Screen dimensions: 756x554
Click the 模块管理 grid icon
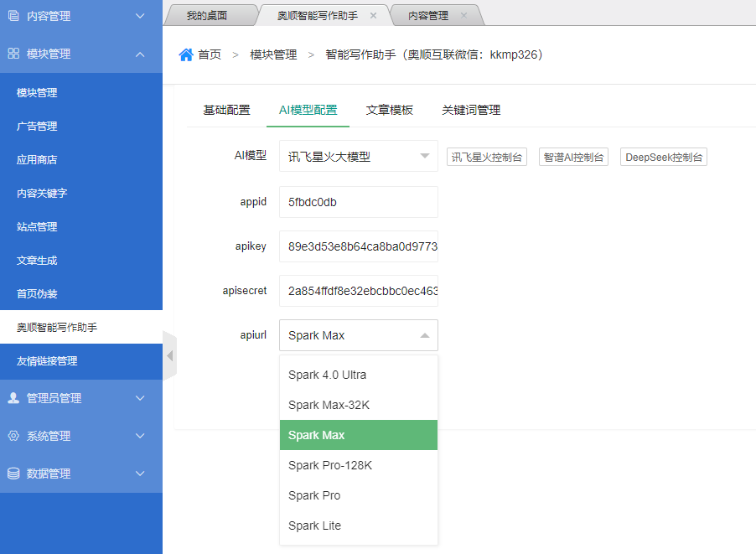click(13, 54)
